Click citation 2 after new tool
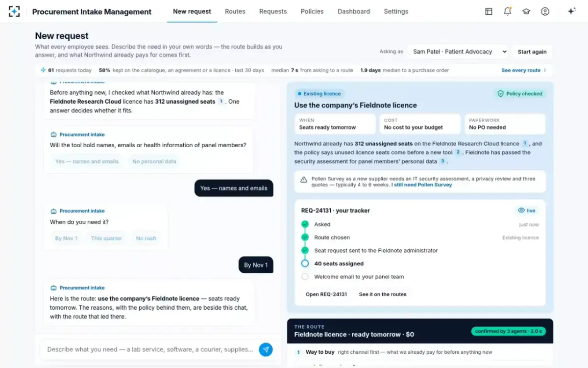The height and width of the screenshot is (368, 588). (459, 153)
